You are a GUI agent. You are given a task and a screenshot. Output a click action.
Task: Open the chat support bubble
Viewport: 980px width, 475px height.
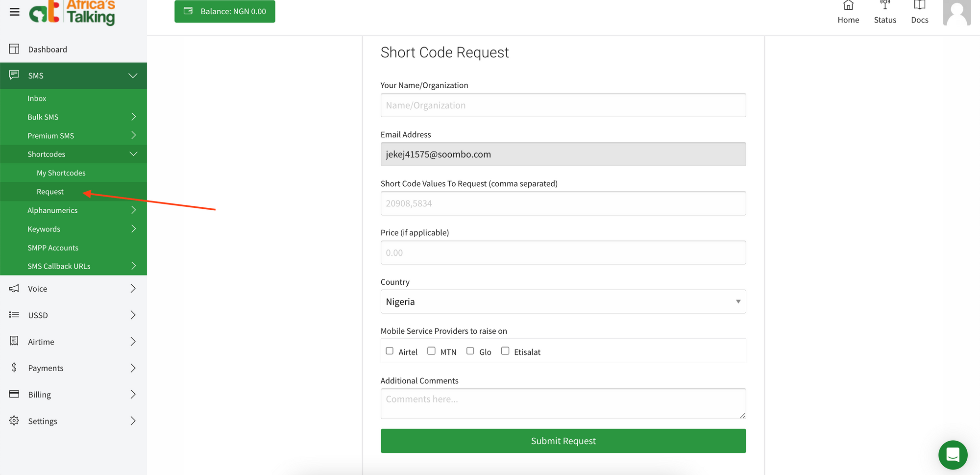tap(953, 455)
